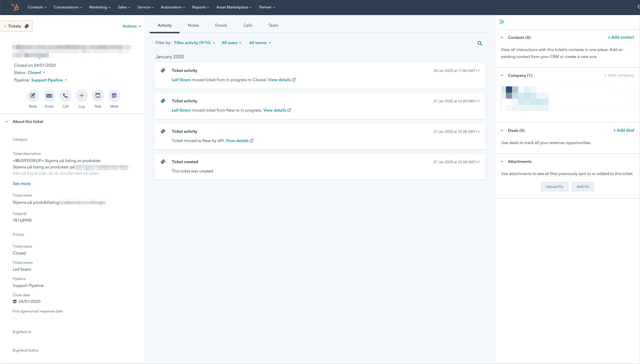Image resolution: width=640 pixels, height=364 pixels.
Task: Collapse the Deals (0) section
Action: pyautogui.click(x=502, y=130)
